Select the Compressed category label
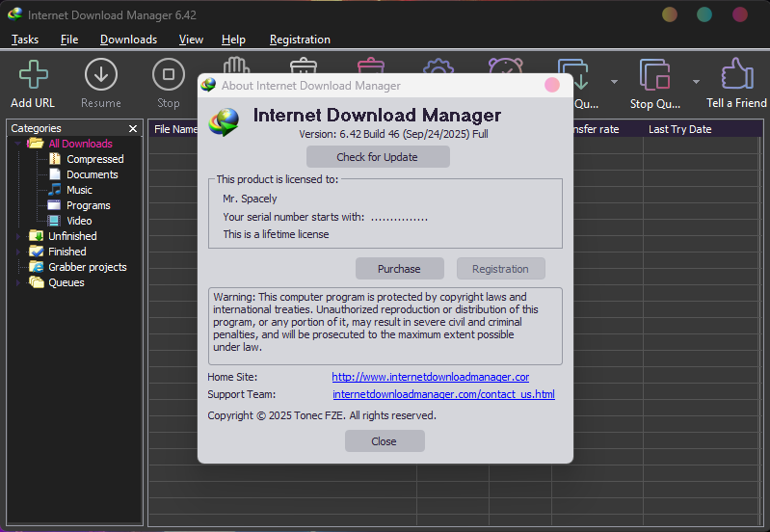770x532 pixels. click(x=95, y=159)
